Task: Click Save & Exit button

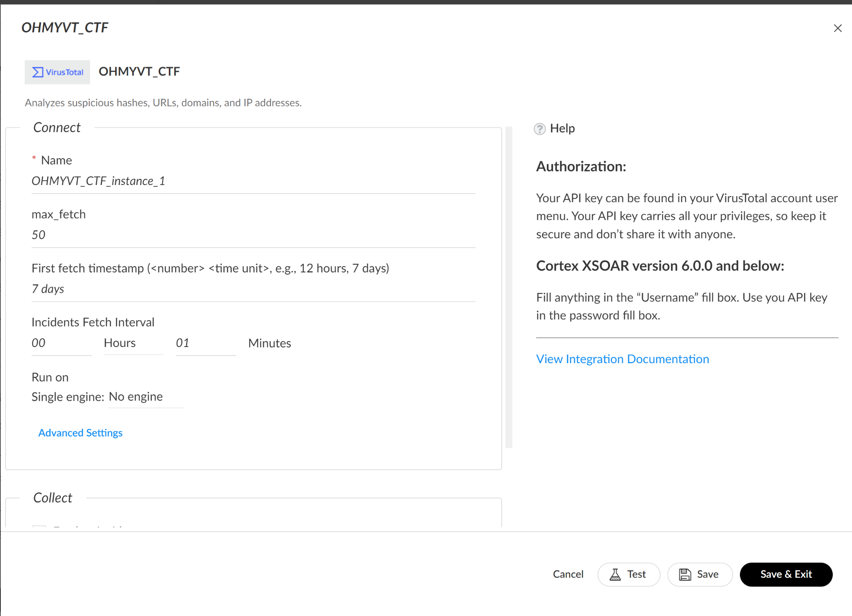Action: (786, 574)
